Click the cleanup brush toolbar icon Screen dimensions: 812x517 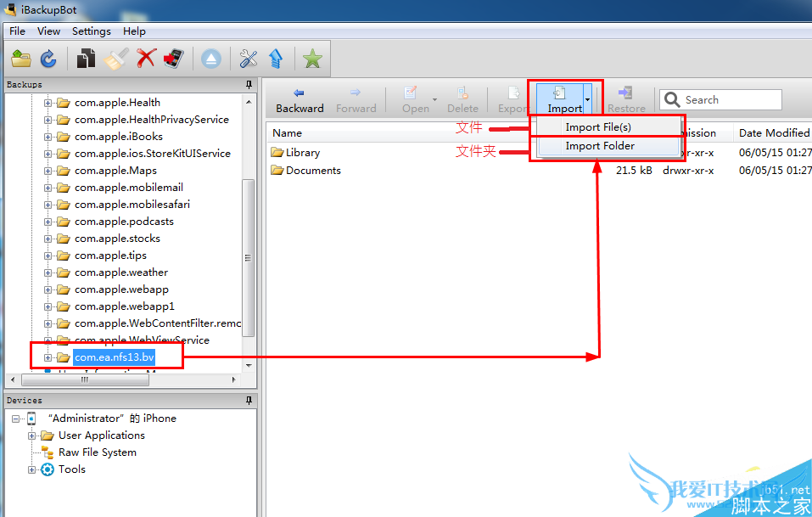tap(116, 59)
